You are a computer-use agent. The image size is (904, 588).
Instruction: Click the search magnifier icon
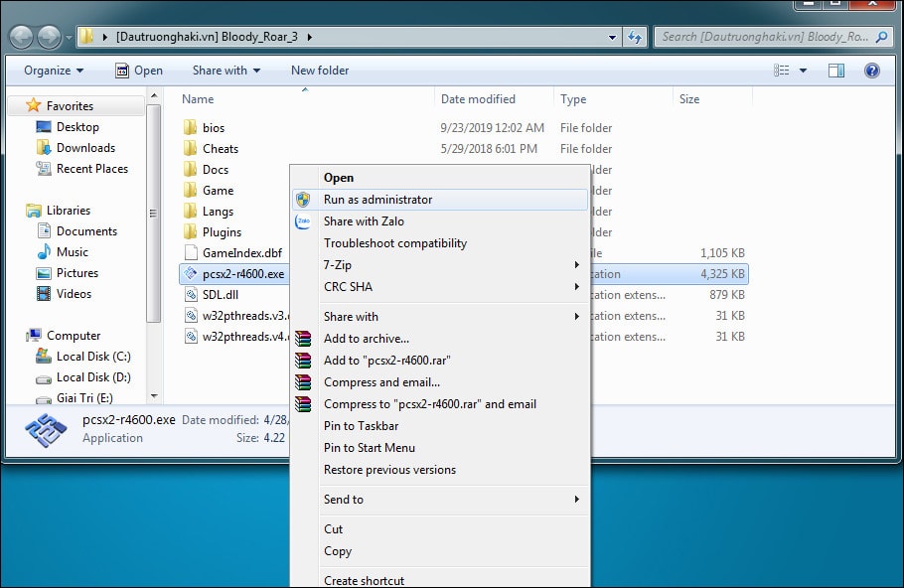881,37
